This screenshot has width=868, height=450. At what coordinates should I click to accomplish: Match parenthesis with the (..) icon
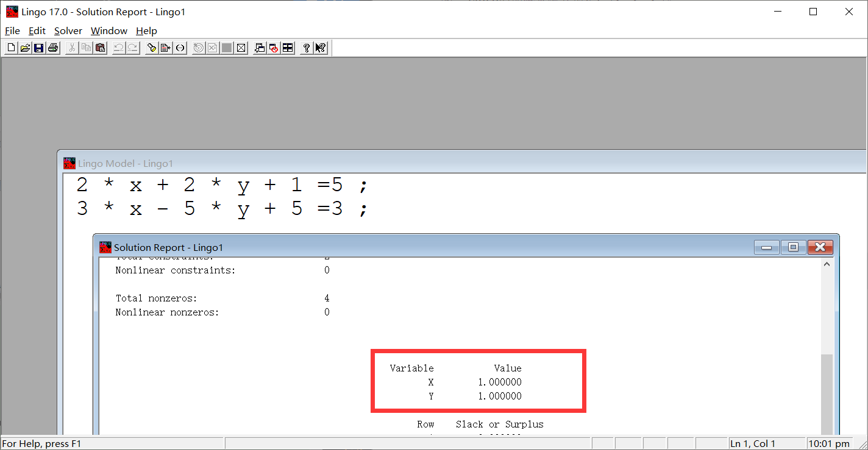coord(180,48)
